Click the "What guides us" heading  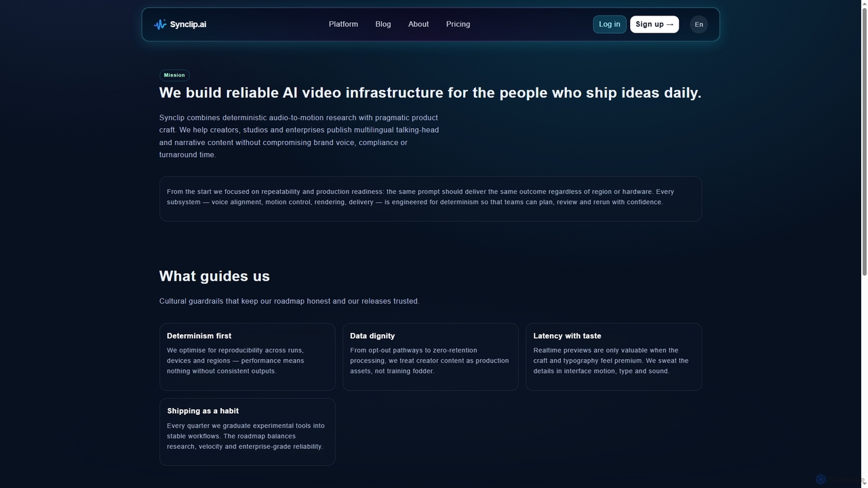[x=214, y=276]
